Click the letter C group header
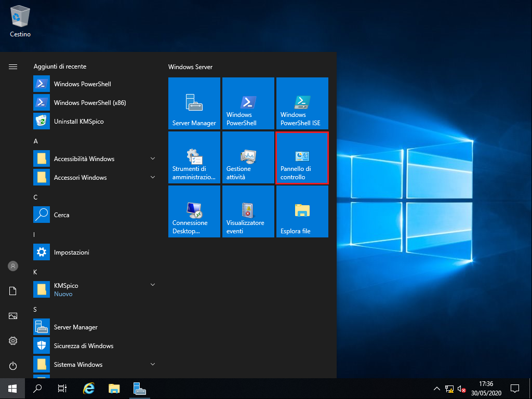Viewport: 532px width, 399px height. tap(36, 197)
